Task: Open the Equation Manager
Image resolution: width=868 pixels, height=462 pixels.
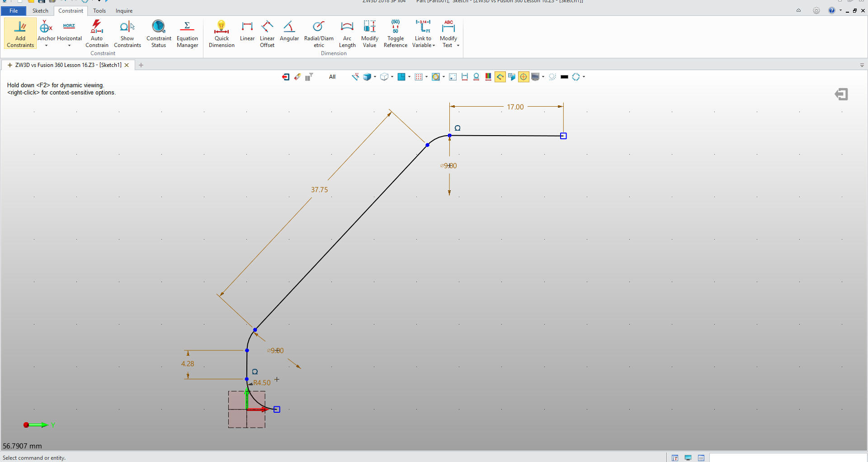Action: coord(187,33)
